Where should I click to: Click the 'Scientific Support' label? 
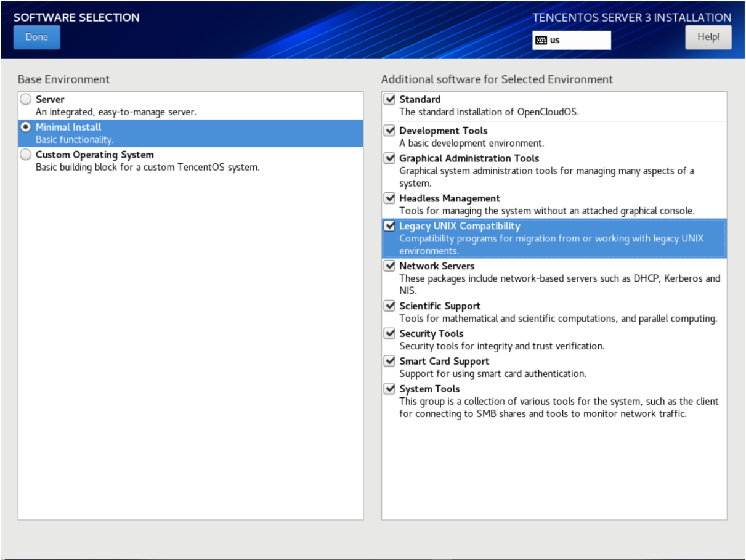440,306
